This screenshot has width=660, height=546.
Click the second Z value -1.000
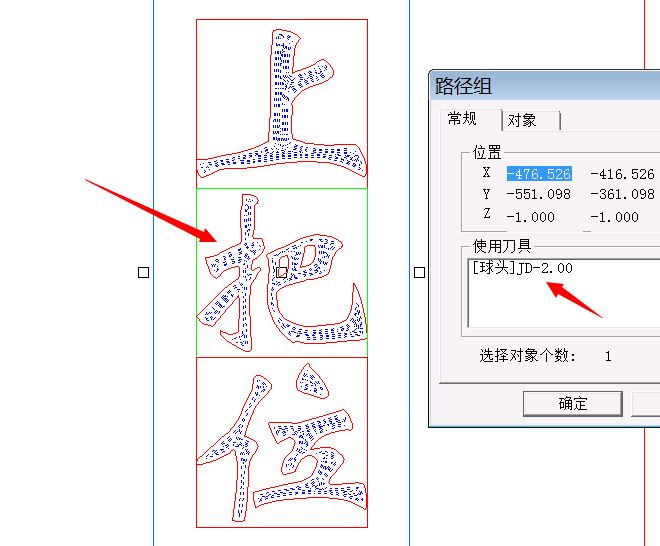(x=614, y=217)
